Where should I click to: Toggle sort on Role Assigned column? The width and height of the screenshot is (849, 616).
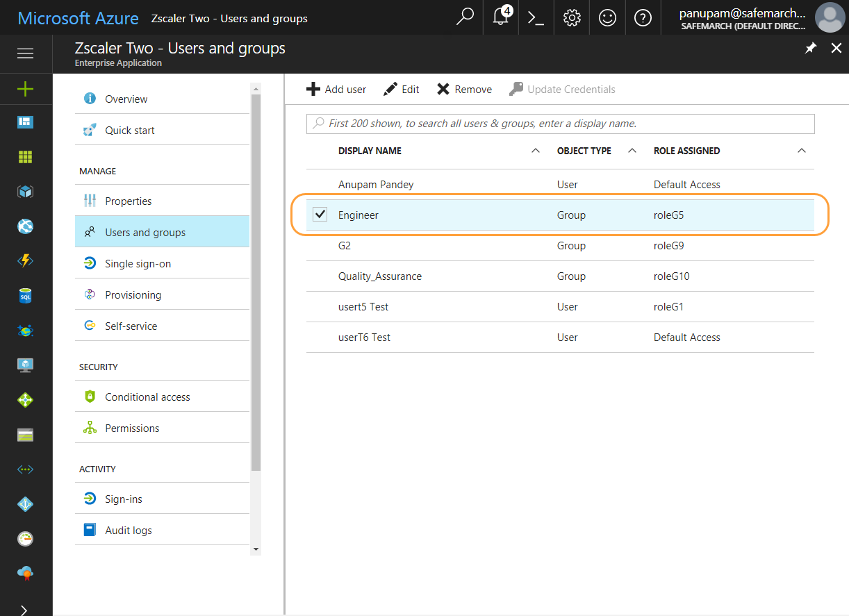pyautogui.click(x=801, y=150)
